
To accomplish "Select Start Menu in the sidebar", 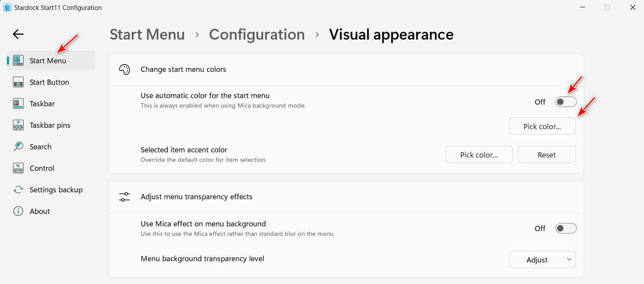I will (x=48, y=61).
